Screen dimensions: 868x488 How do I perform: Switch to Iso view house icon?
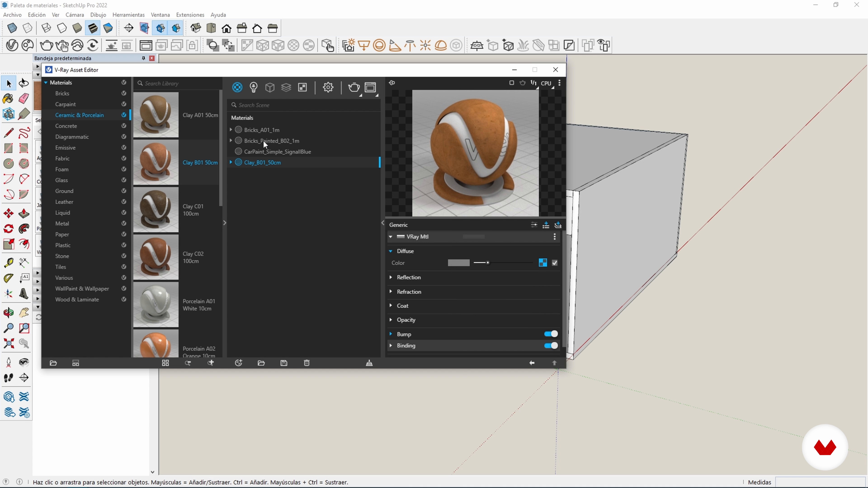[196, 28]
